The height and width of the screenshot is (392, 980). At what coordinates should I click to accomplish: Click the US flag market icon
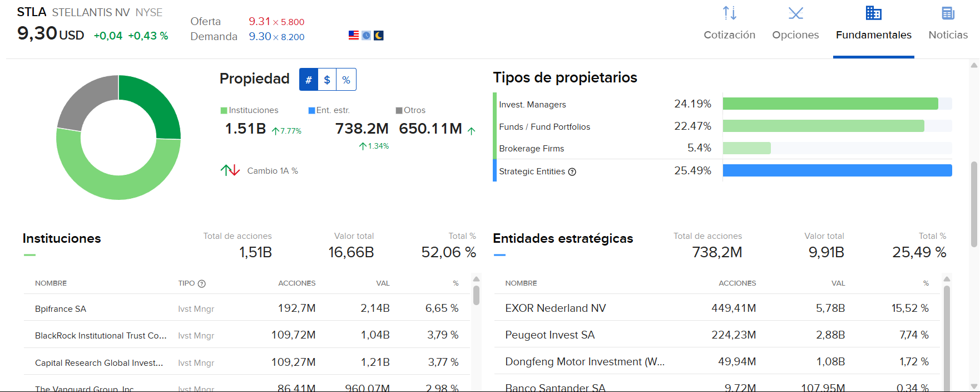coord(354,36)
